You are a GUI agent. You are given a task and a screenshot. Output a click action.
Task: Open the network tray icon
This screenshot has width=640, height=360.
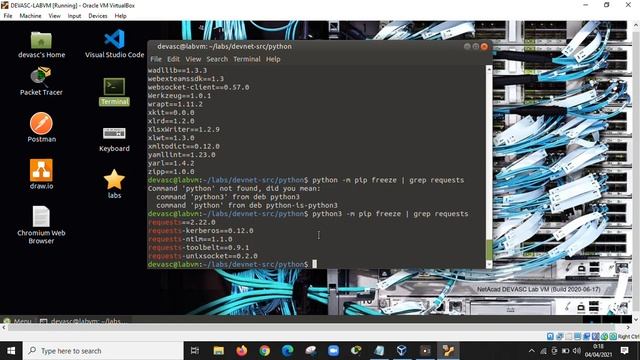point(543,351)
